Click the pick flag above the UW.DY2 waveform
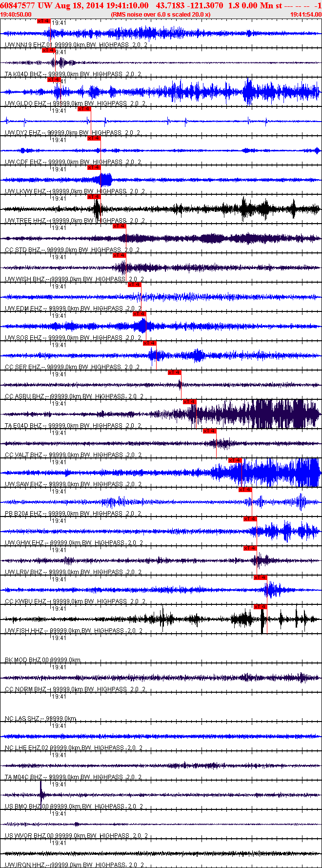 84,109
